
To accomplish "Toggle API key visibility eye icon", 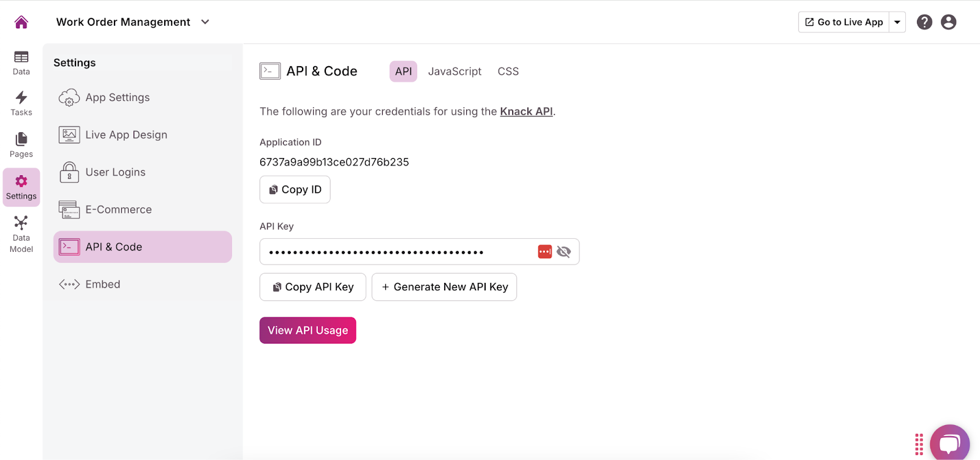I will (563, 252).
